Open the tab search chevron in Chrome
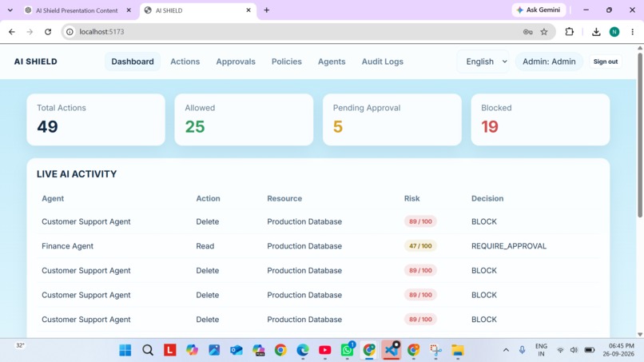The height and width of the screenshot is (362, 644). pyautogui.click(x=10, y=10)
